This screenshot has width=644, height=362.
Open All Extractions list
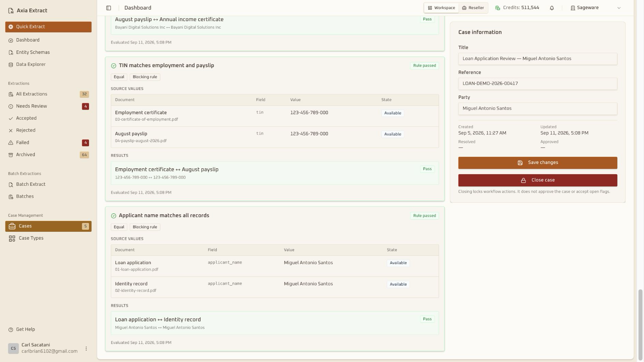coord(48,94)
